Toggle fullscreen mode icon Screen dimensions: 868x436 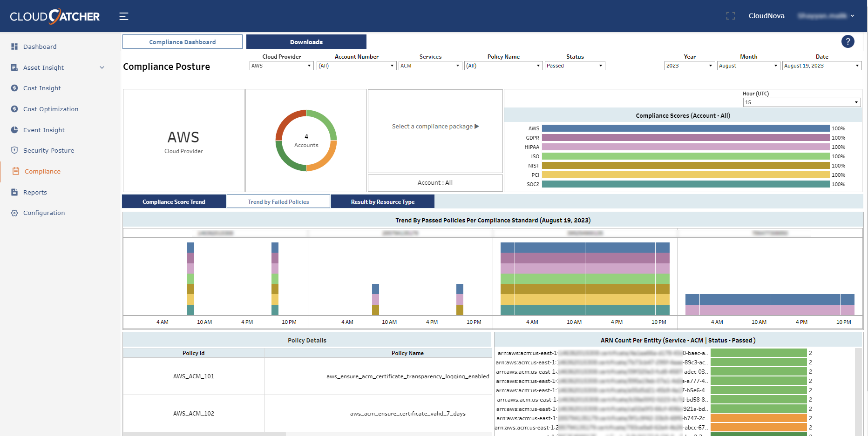[x=730, y=16]
